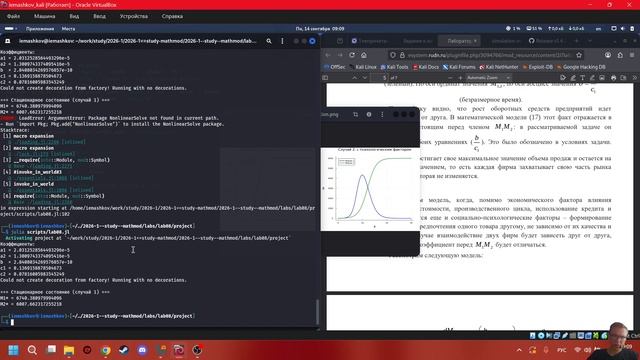Click the PDF page number field
The image size is (640, 360).
click(379, 78)
